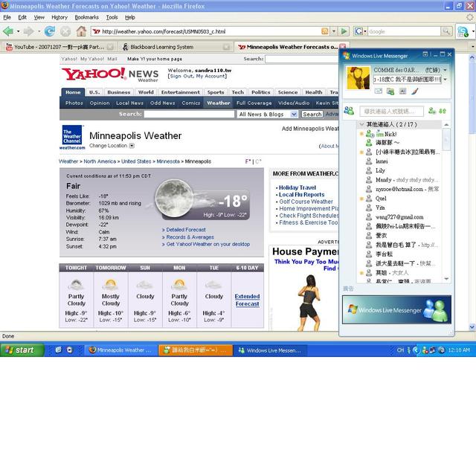Open the Tools menu
This screenshot has width=476, height=476.
tap(112, 17)
